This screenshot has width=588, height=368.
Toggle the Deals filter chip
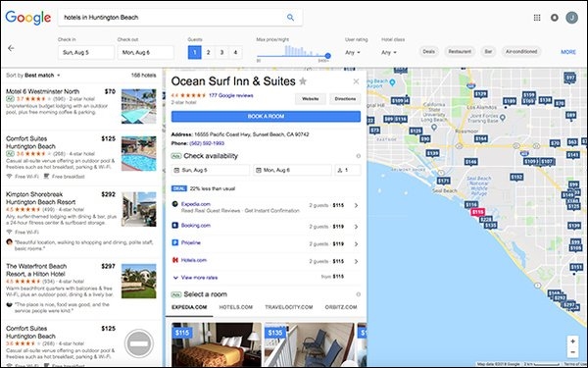pyautogui.click(x=429, y=51)
